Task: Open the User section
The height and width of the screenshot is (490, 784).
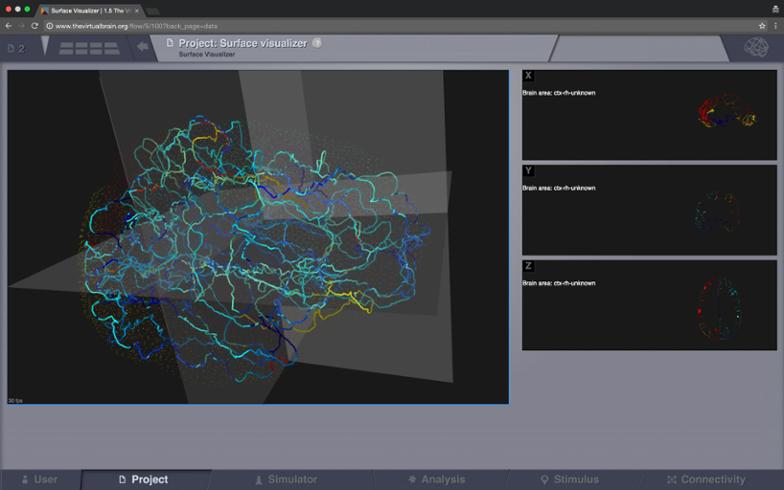Action: pos(39,480)
